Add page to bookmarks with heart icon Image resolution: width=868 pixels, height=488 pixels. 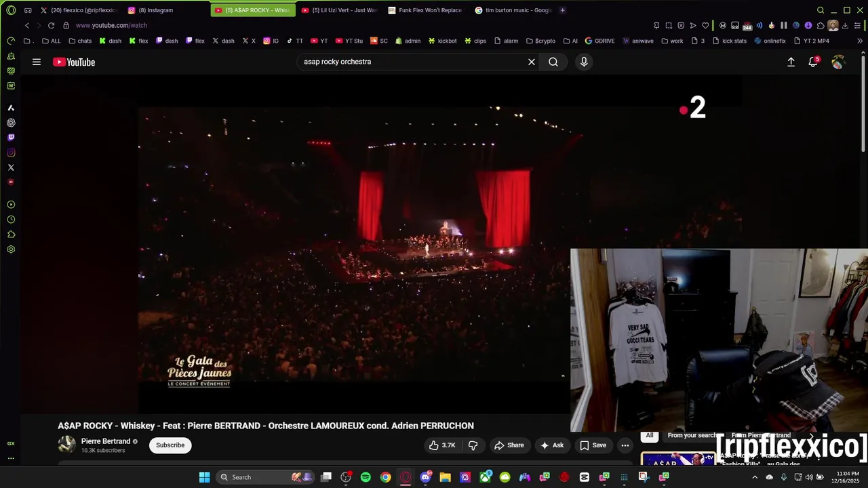705,25
